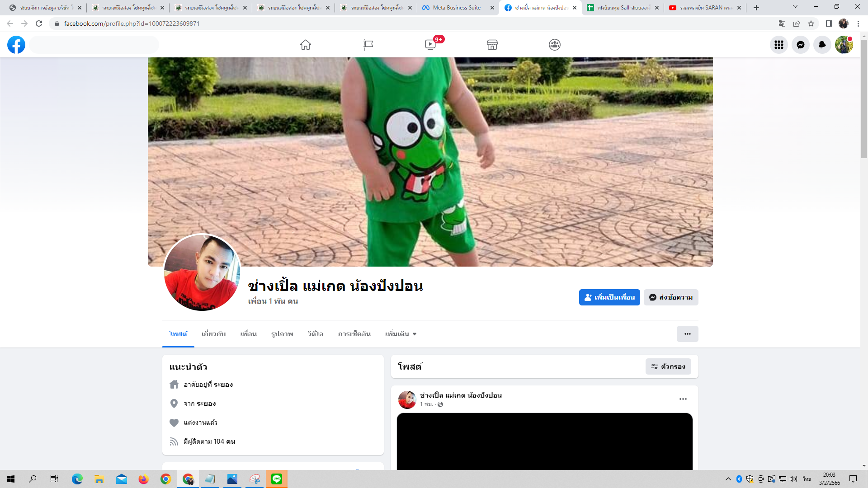
Task: Open post options three-dot menu
Action: click(683, 399)
